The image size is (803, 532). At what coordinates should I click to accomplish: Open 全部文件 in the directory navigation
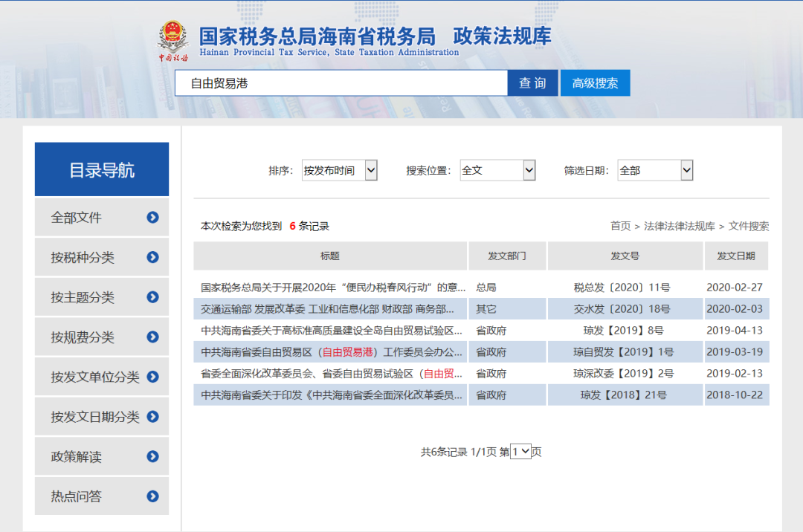coord(102,218)
